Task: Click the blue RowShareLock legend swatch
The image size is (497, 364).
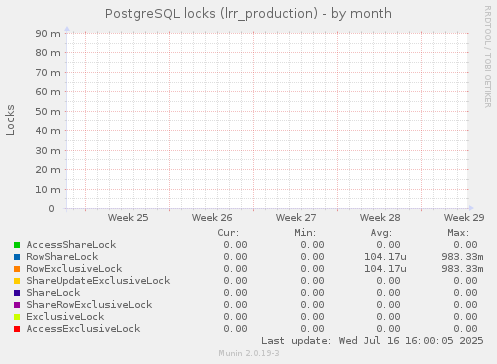Action: 17,257
